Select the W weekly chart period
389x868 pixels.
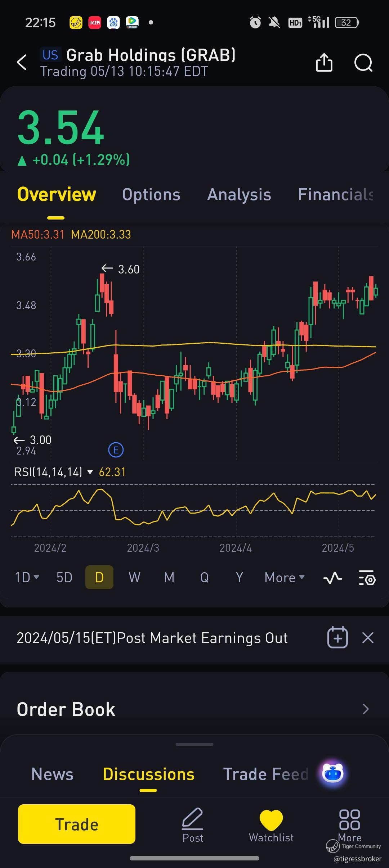click(x=134, y=578)
